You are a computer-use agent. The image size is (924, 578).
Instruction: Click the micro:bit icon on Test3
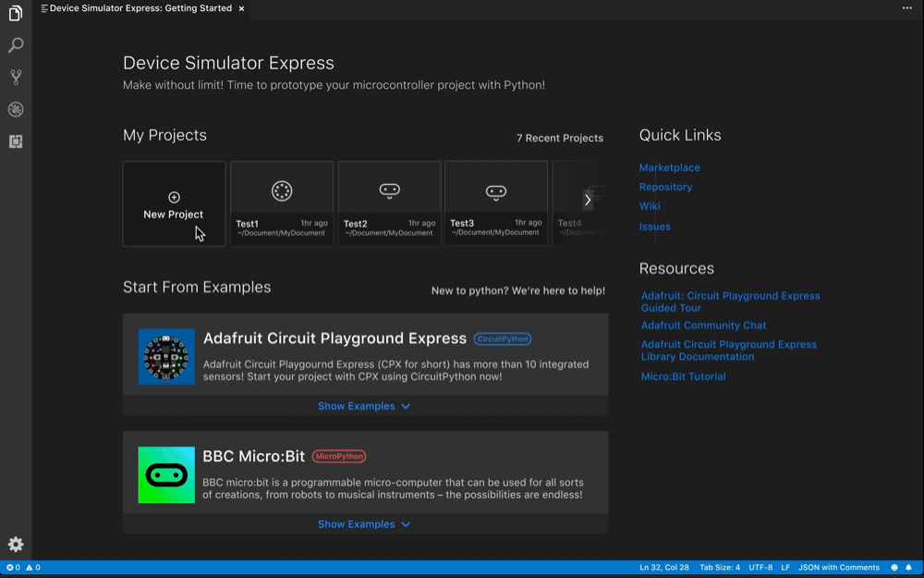pos(496,192)
